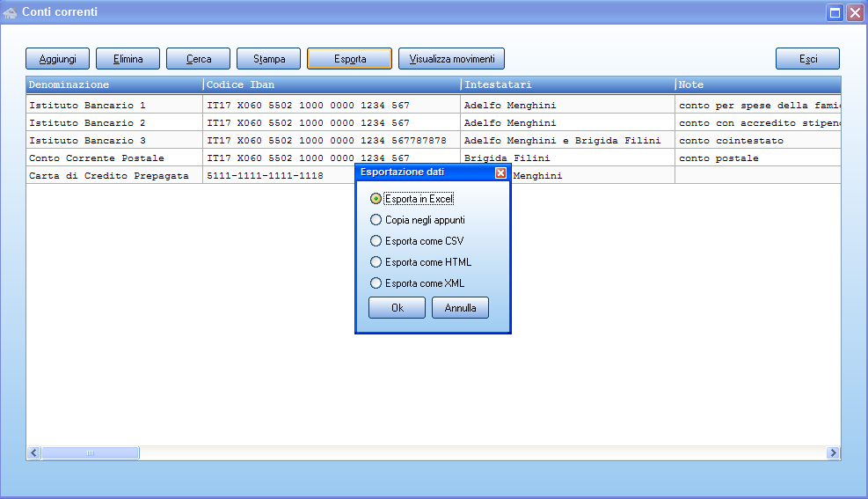Image resolution: width=868 pixels, height=499 pixels.
Task: Choose Esporta come HTML
Action: point(420,262)
